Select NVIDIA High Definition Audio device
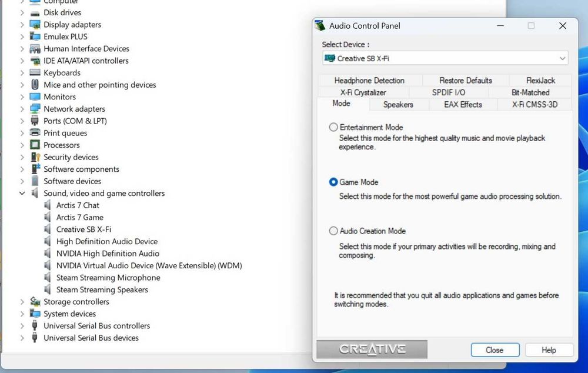The image size is (588, 373). pos(108,254)
